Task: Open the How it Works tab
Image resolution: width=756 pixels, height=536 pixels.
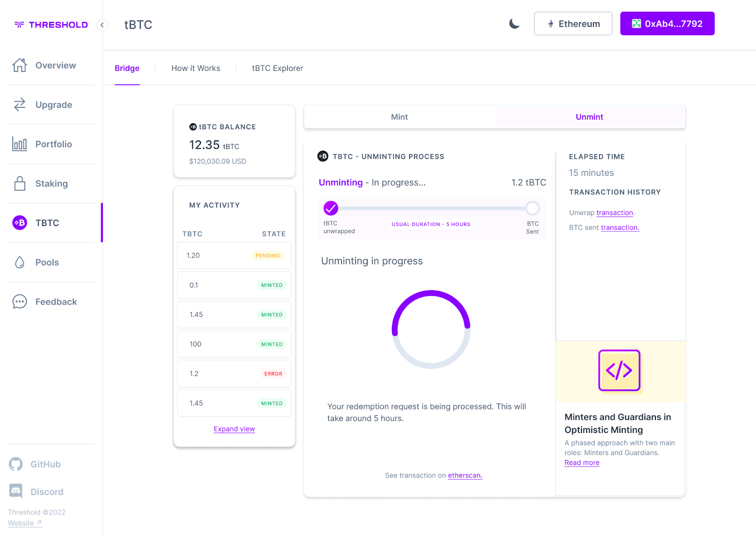Action: click(196, 68)
